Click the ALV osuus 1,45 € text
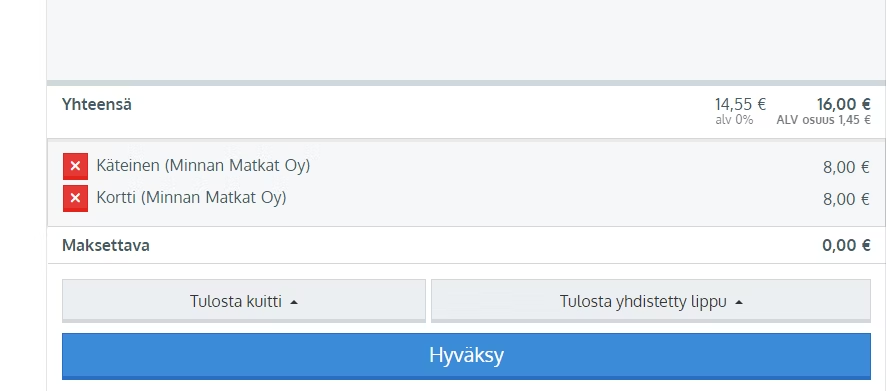This screenshot has height=391, width=886. click(x=823, y=120)
